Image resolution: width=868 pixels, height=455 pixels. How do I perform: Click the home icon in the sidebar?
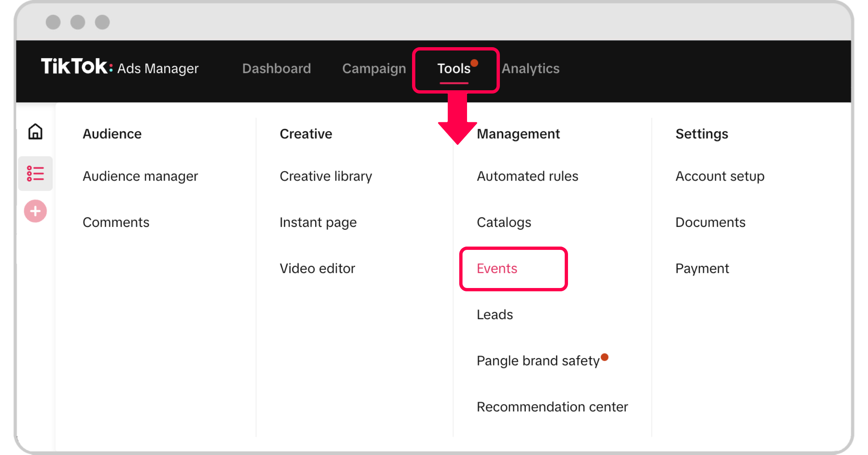pyautogui.click(x=35, y=132)
